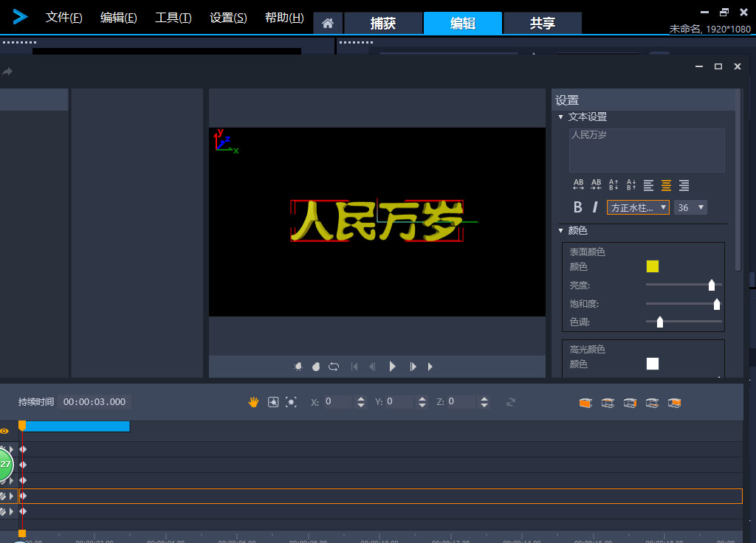Open the 帮助(H) menu
This screenshot has height=543, width=756.
[x=284, y=18]
